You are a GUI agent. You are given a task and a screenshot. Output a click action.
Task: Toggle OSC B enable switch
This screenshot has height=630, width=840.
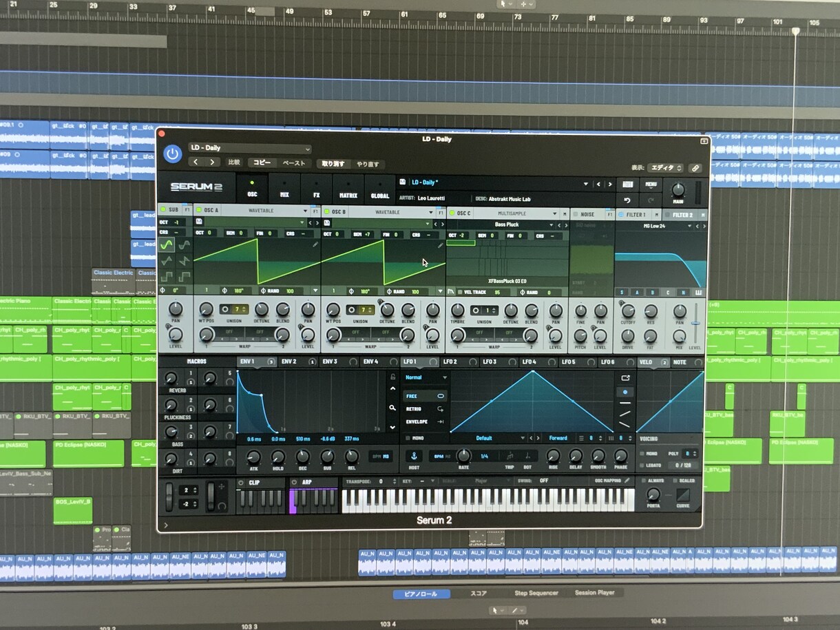coord(326,212)
